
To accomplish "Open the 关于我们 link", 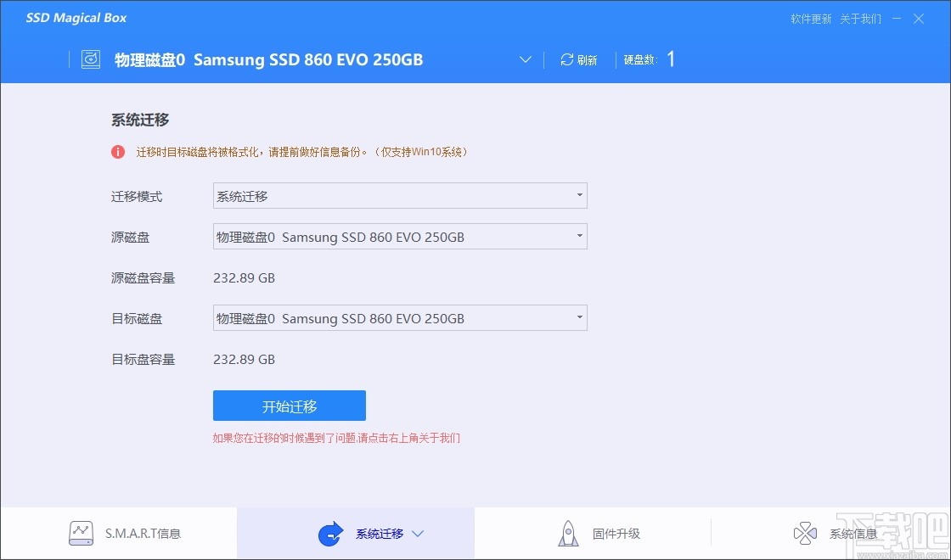I will [x=861, y=19].
